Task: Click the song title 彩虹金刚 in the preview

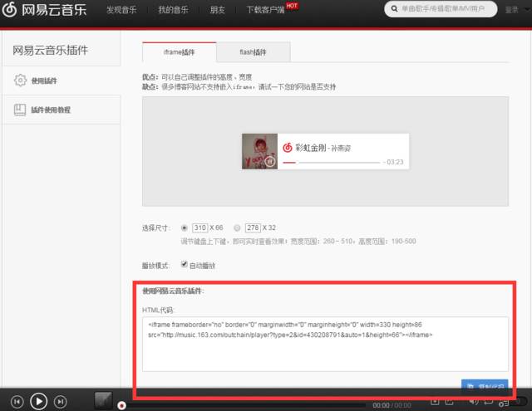Action: [x=311, y=148]
